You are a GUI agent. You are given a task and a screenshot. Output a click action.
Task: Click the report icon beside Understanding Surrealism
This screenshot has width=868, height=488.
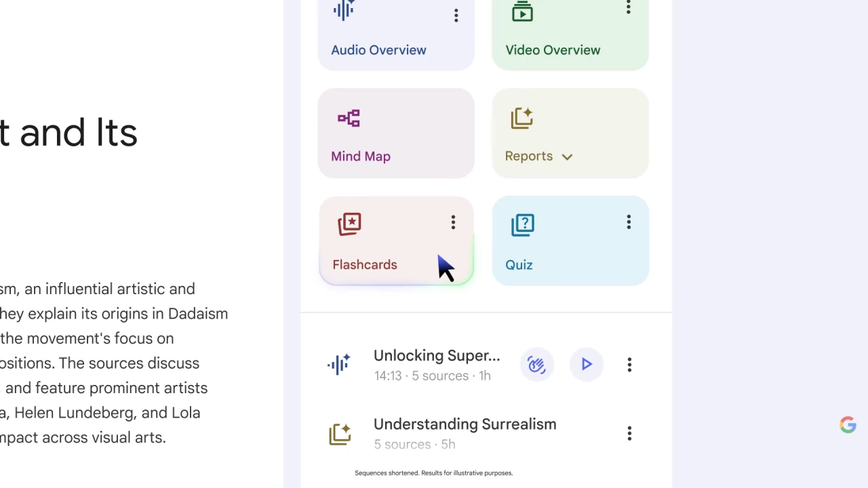click(340, 434)
